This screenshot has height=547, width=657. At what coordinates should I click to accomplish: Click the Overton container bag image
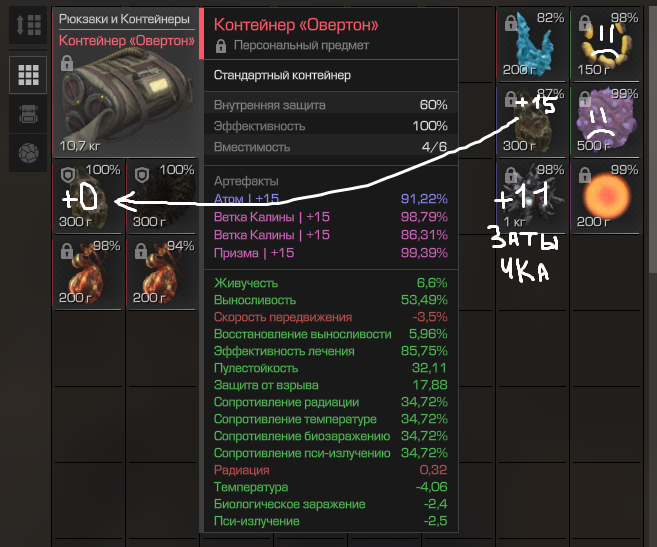point(127,101)
